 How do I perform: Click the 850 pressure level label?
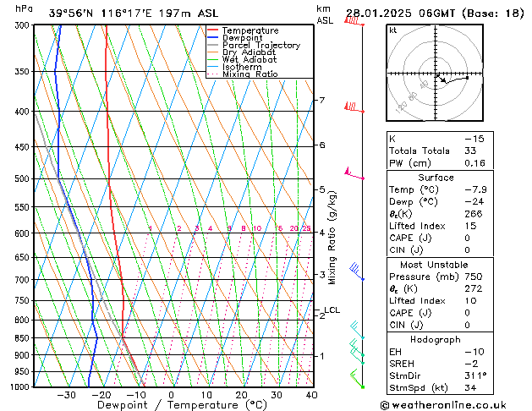24,338
